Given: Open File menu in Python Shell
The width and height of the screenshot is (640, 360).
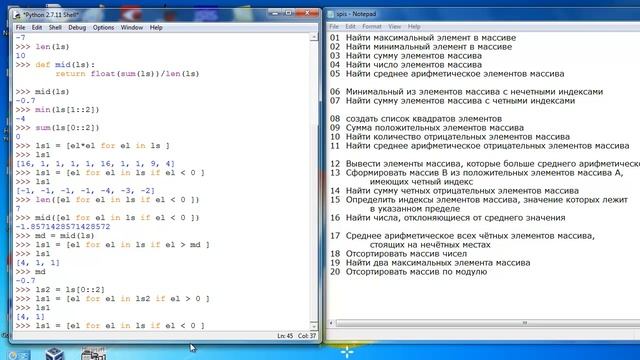Looking at the screenshot, I should (x=20, y=27).
